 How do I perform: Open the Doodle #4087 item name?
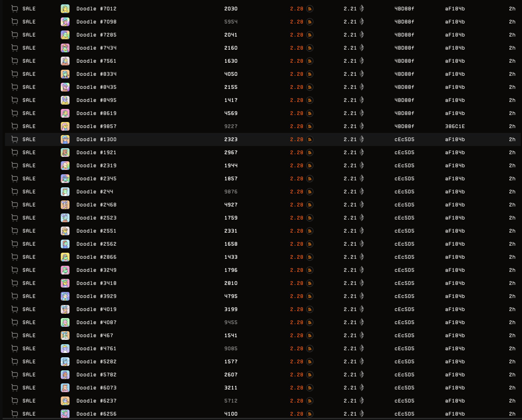tap(97, 322)
